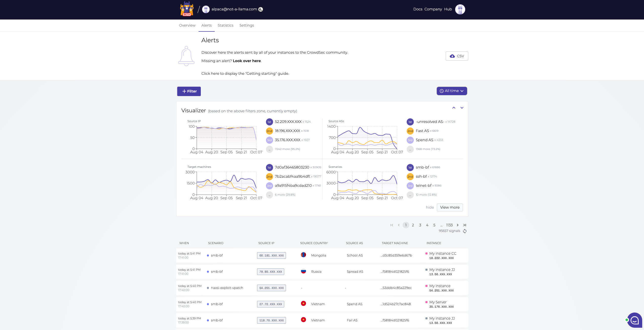Click the Source IP chart
Image resolution: width=644 pixels, height=330 pixels.
pyautogui.click(x=226, y=138)
